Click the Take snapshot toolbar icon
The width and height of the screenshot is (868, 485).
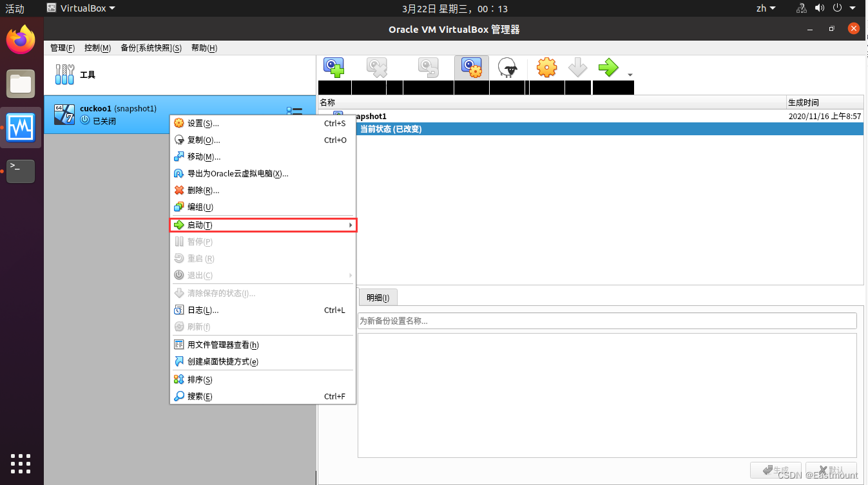tap(334, 68)
